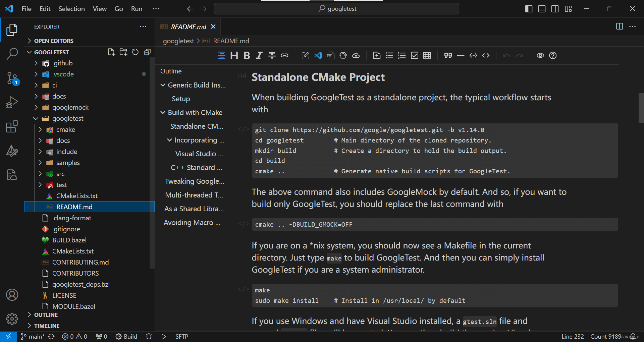Open the Selection menu
This screenshot has width=644, height=342.
point(71,9)
